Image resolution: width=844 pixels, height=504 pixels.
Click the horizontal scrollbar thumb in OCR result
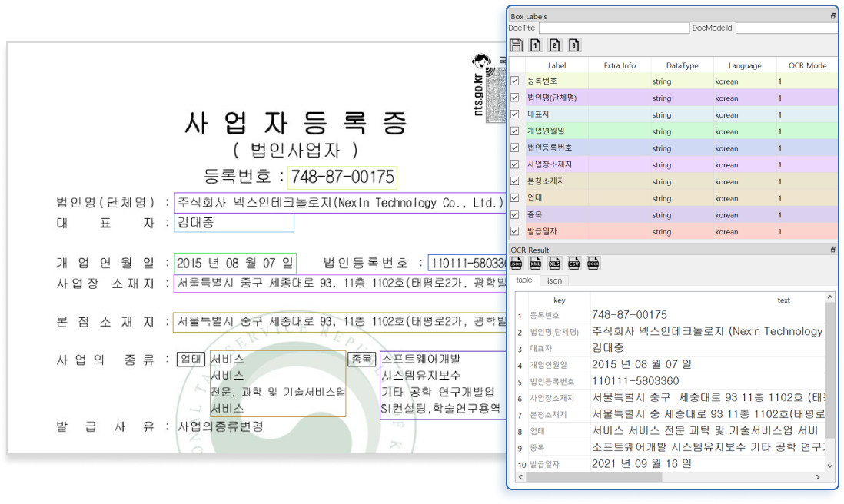[x=593, y=477]
